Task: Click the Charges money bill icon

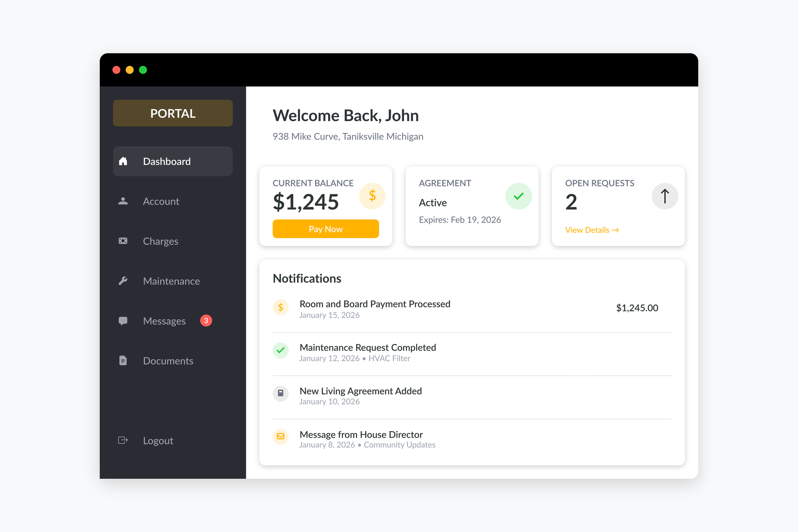Action: tap(123, 241)
